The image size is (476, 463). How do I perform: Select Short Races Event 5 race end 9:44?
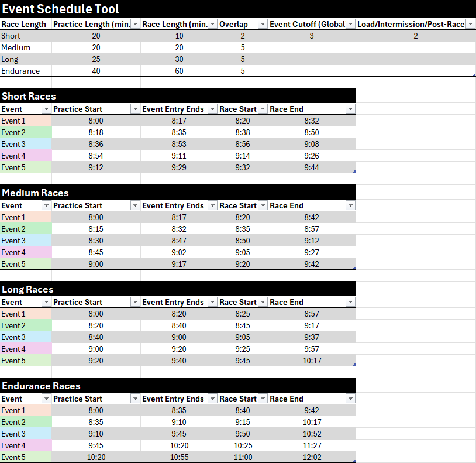[x=312, y=167]
